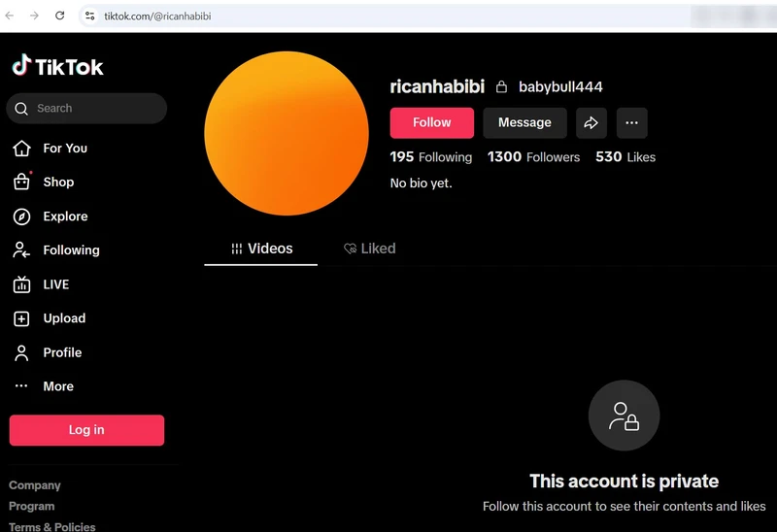Select Upload in the sidebar
Screen dimensions: 777x532
click(64, 318)
